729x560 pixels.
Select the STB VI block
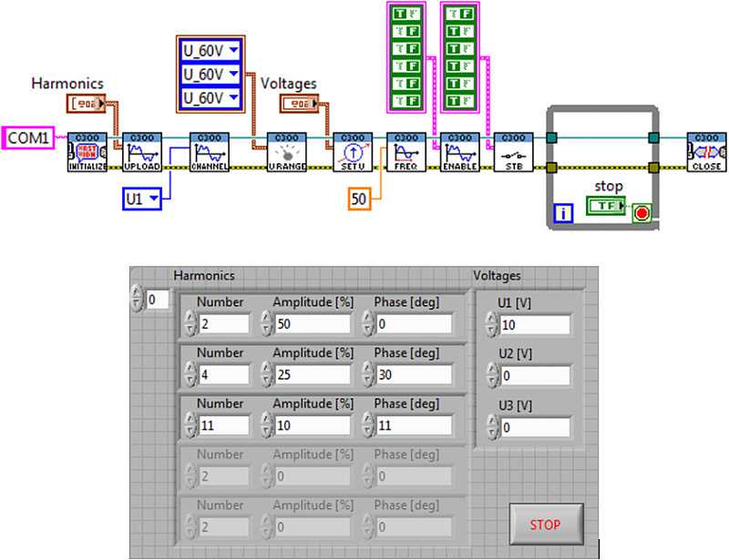(513, 152)
